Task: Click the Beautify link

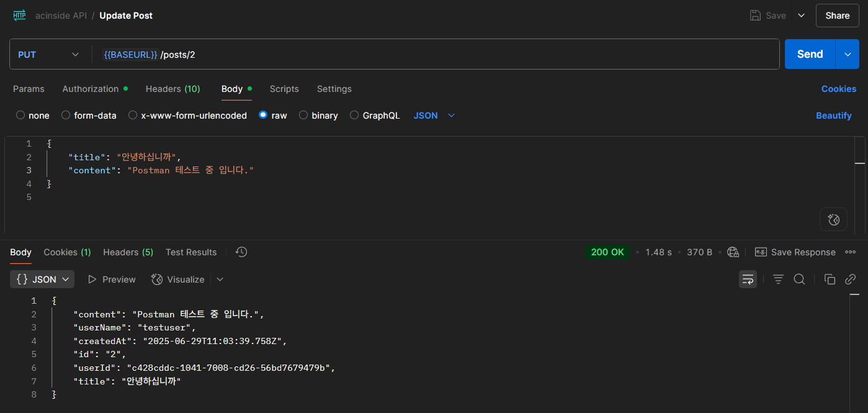Action: pyautogui.click(x=833, y=116)
